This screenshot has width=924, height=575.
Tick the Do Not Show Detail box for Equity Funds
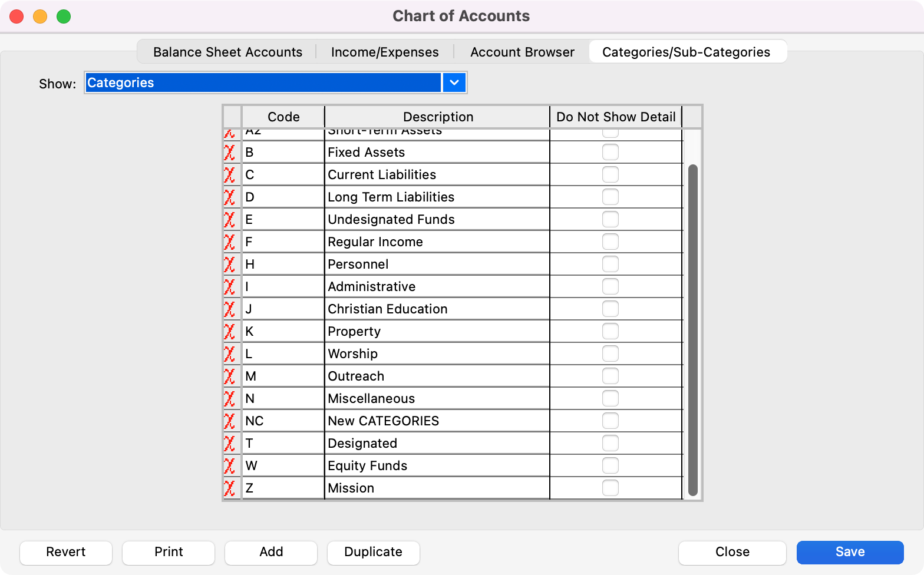(610, 465)
